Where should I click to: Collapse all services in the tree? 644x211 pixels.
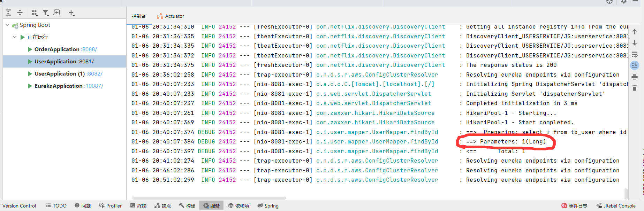20,13
